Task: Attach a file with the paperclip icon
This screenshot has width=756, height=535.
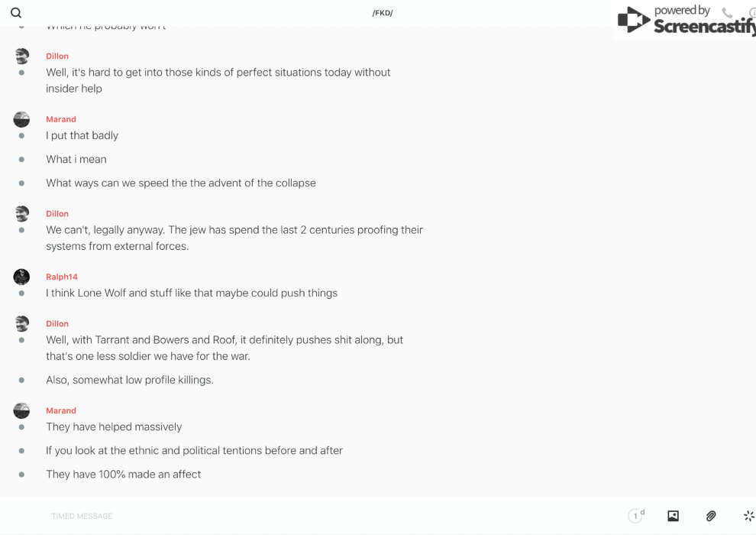Action: [711, 516]
